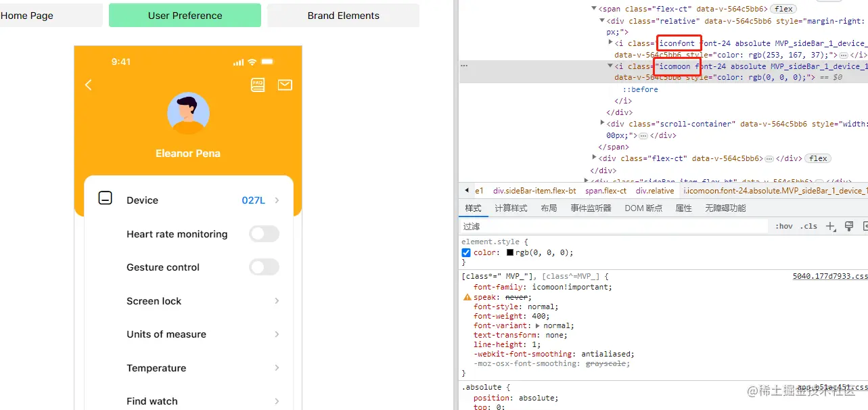Open Units of measure chevron
The width and height of the screenshot is (868, 410).
click(277, 334)
